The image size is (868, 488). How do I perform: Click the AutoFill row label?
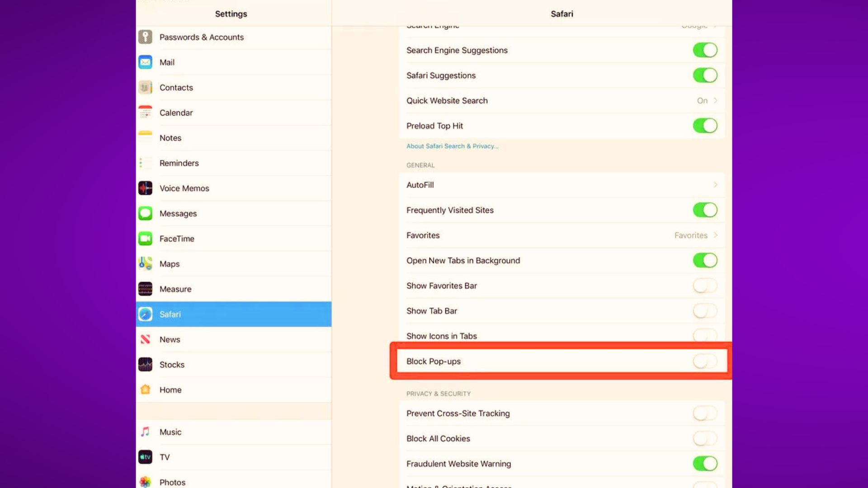point(420,185)
